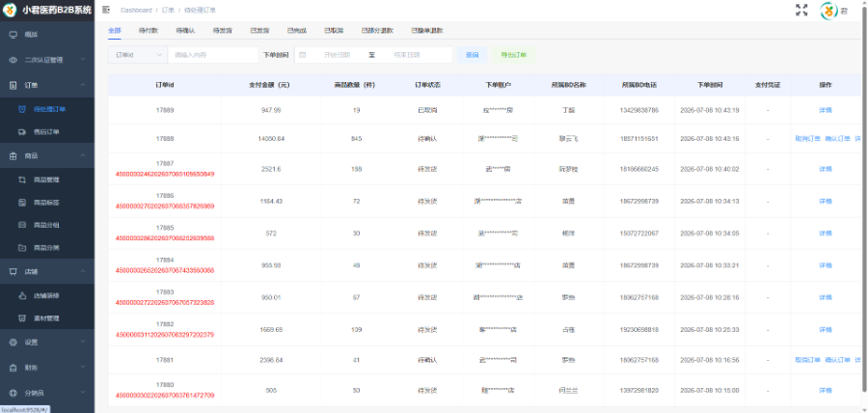
Task: Click the search content input field
Action: pos(213,55)
